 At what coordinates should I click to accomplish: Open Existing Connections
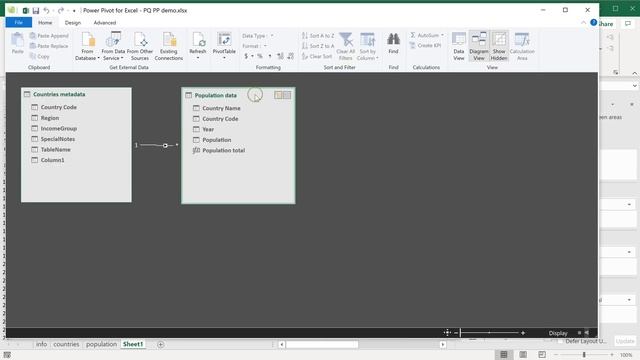click(x=169, y=47)
